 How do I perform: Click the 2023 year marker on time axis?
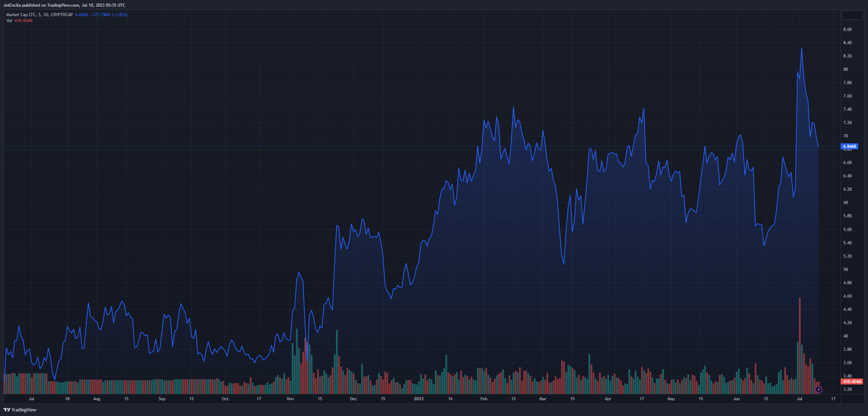[x=418, y=399]
